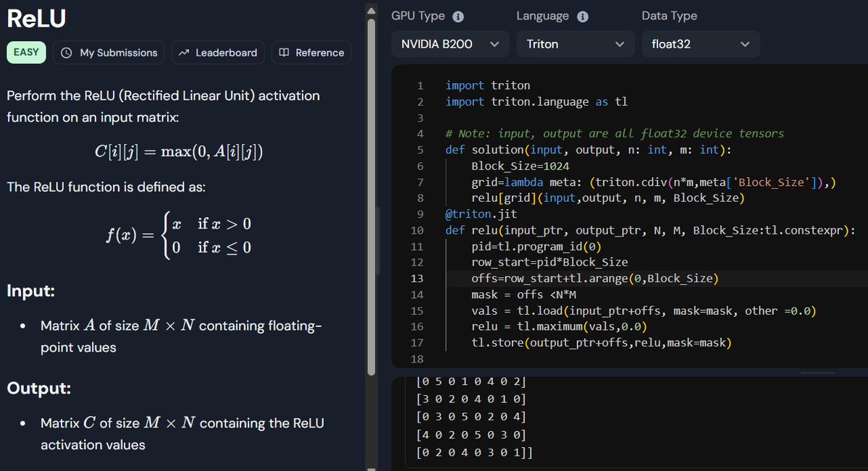
Task: Open the GPU Type info tooltip
Action: pos(458,15)
